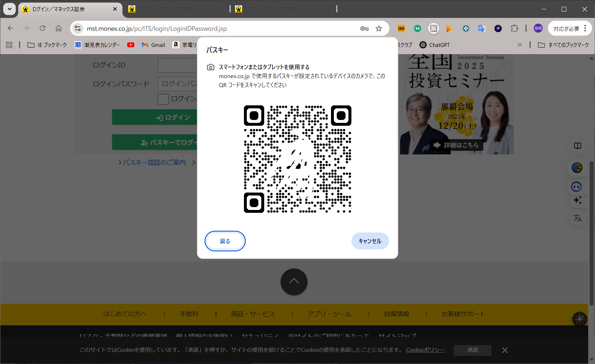
Task: Open the Google Translate extension icon
Action: click(482, 29)
